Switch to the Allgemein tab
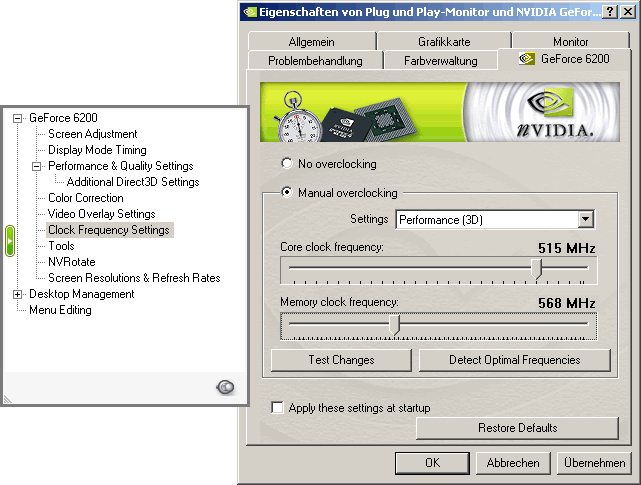641x485 pixels. pos(312,42)
